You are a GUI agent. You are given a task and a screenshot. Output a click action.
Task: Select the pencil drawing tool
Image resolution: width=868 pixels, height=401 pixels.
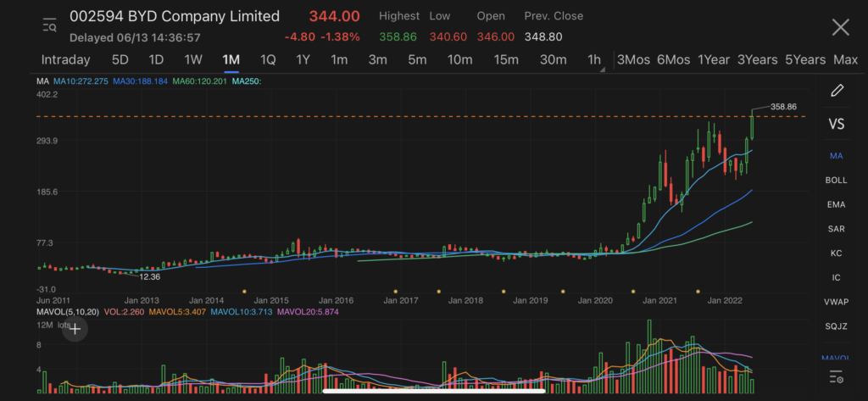(837, 90)
